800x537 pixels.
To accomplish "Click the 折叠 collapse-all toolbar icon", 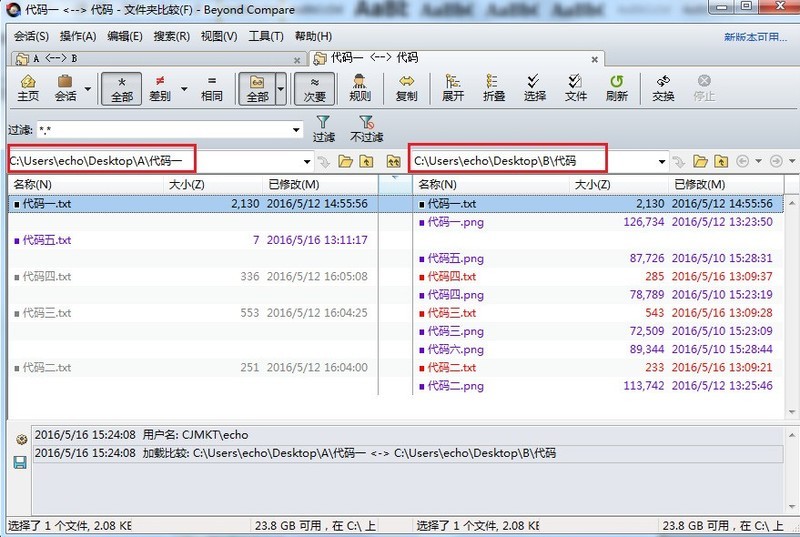I will pyautogui.click(x=493, y=88).
